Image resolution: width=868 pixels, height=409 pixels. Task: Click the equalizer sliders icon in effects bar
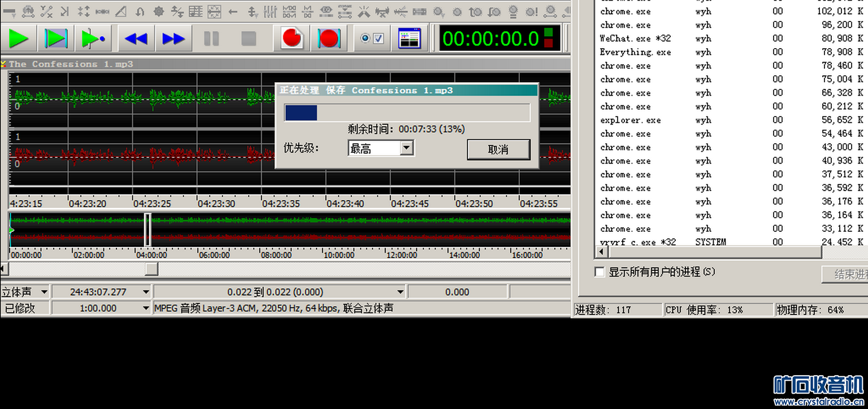(x=270, y=11)
